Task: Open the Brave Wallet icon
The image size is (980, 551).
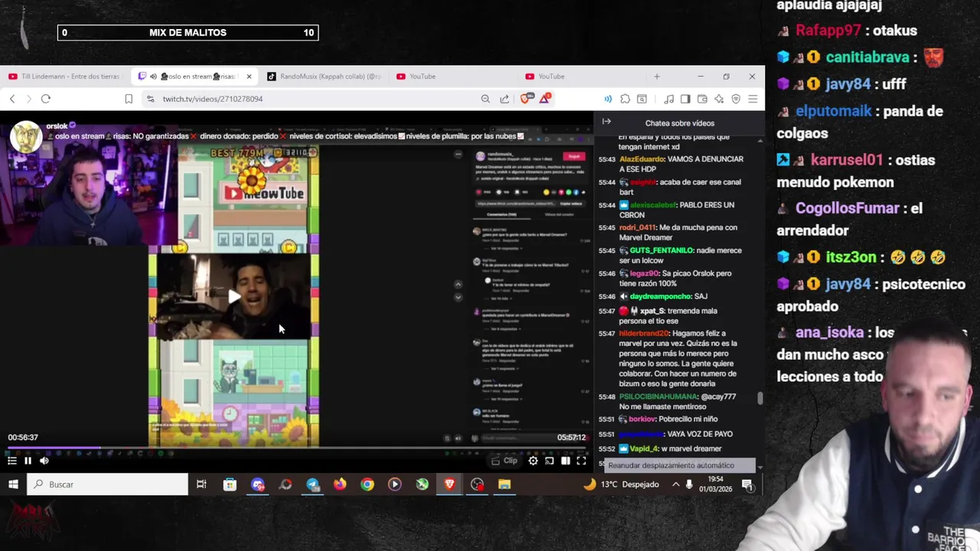Action: coord(702,99)
